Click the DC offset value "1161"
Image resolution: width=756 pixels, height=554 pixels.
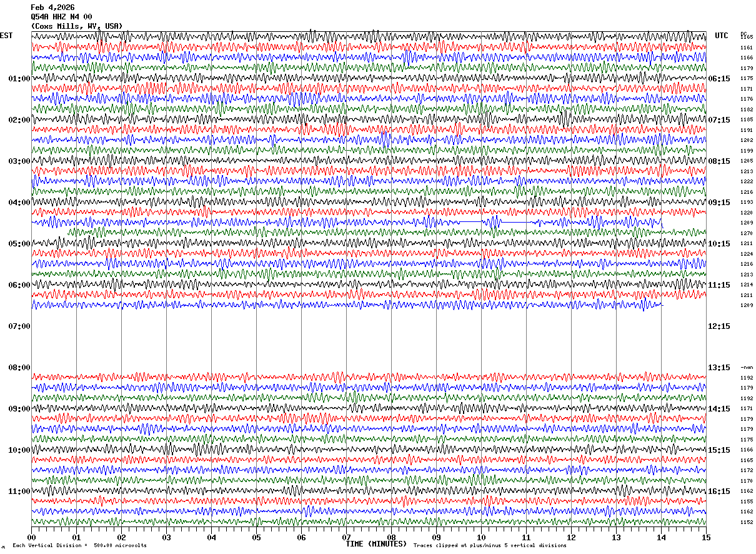pyautogui.click(x=747, y=48)
